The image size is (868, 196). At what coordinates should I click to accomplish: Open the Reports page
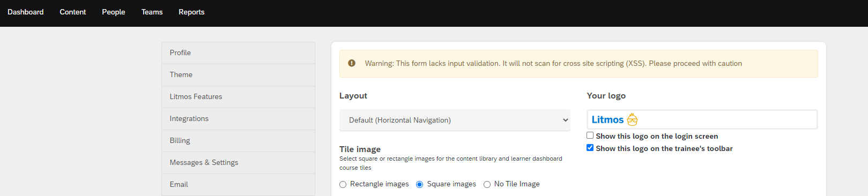191,12
